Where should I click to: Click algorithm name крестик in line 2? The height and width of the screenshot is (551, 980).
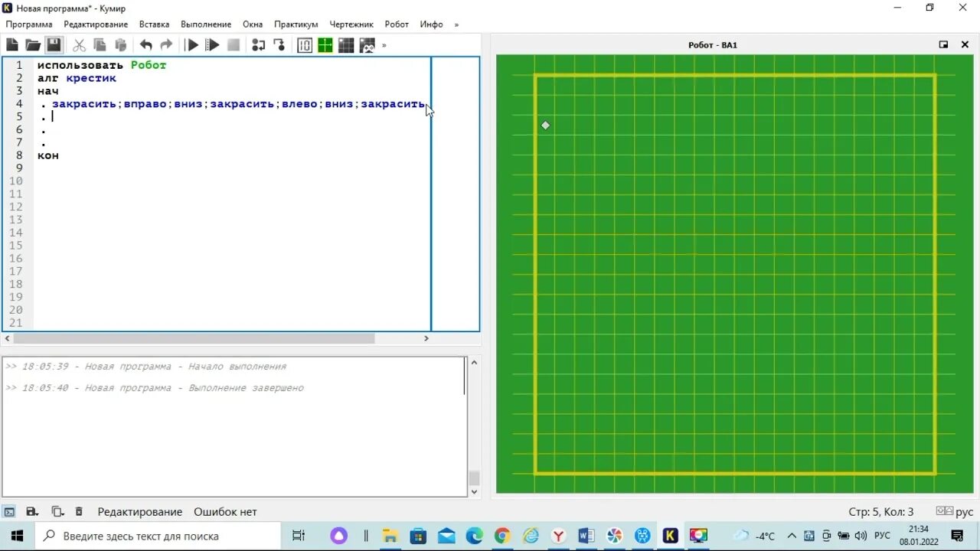[x=91, y=78]
